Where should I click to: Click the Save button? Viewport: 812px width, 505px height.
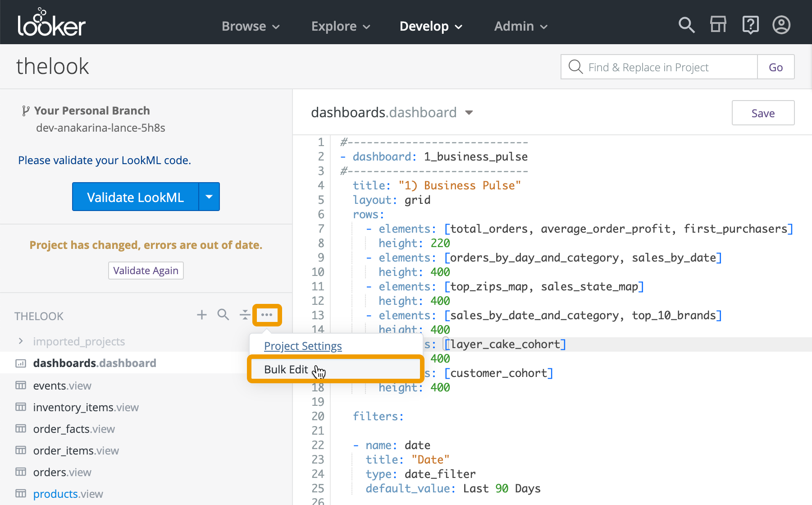tap(763, 113)
